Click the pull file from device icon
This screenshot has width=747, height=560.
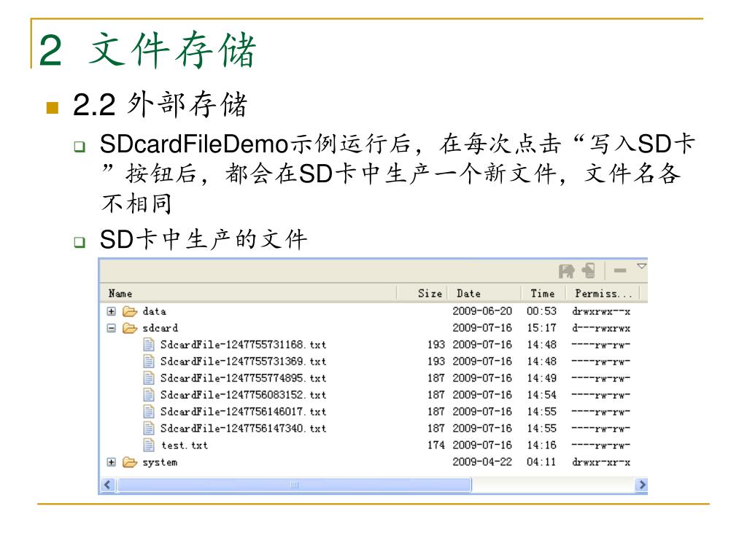[566, 271]
